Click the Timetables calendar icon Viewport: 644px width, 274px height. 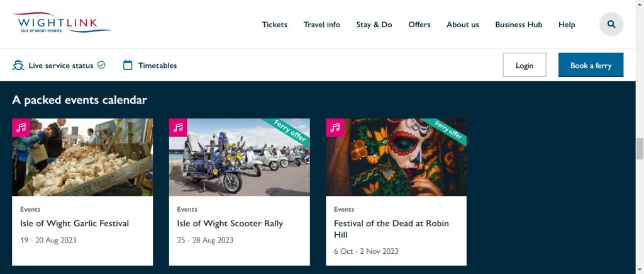[x=128, y=65]
